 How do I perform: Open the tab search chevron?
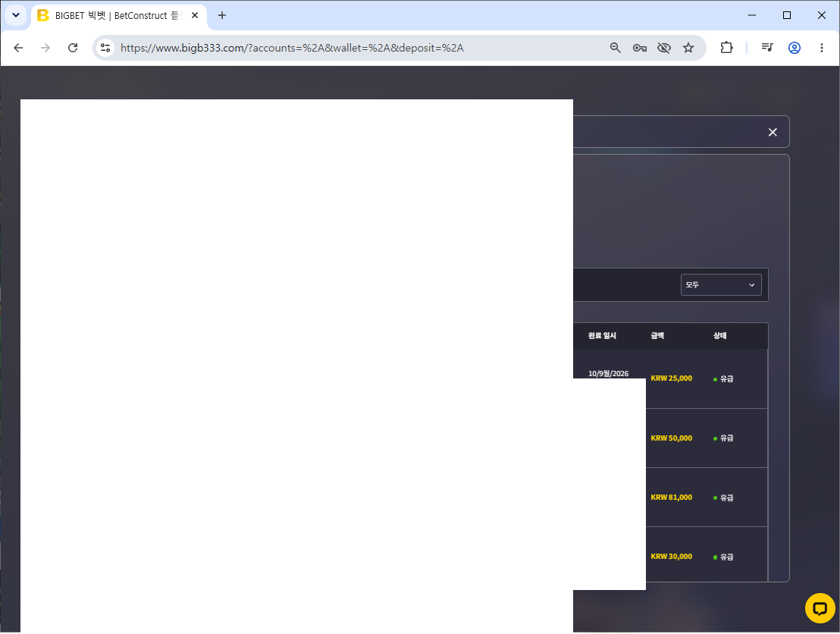[16, 15]
